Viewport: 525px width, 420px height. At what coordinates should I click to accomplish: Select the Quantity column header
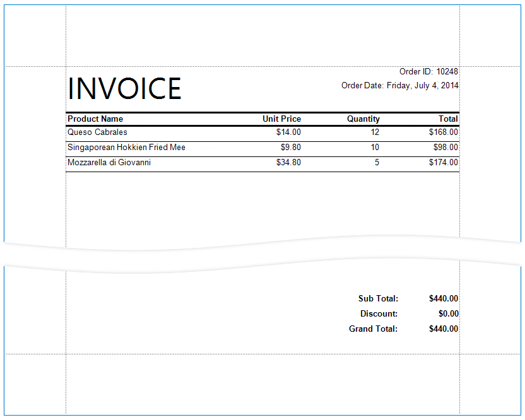(363, 119)
